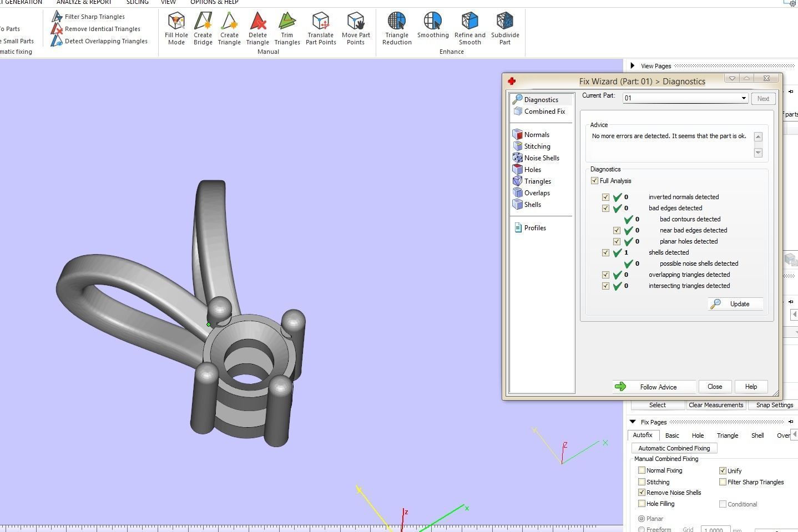Open Fix Wizard Help

[751, 387]
